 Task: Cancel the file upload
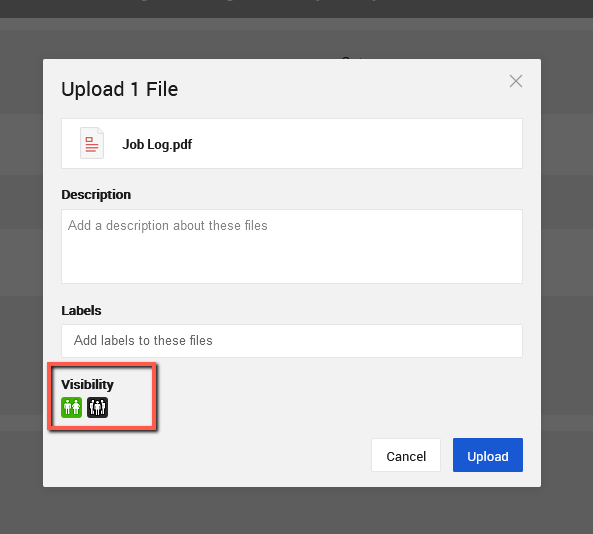[406, 455]
